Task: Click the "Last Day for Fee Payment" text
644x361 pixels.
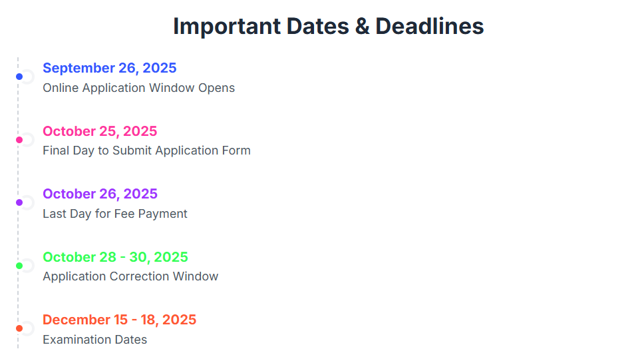Action: 115,214
